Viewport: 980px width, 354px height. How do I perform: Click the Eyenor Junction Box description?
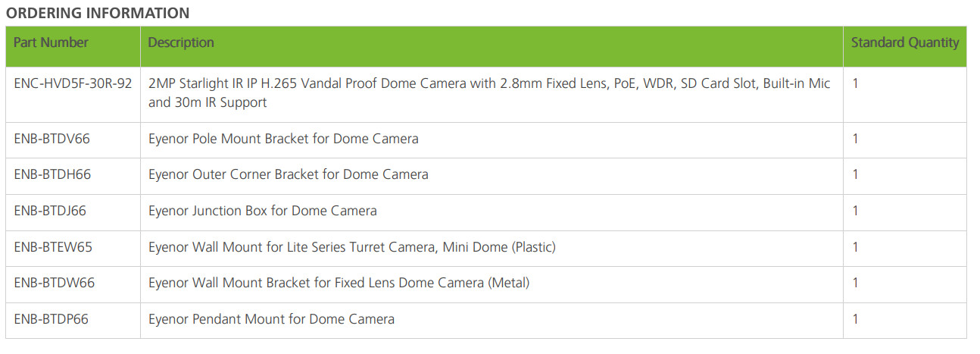tap(262, 210)
